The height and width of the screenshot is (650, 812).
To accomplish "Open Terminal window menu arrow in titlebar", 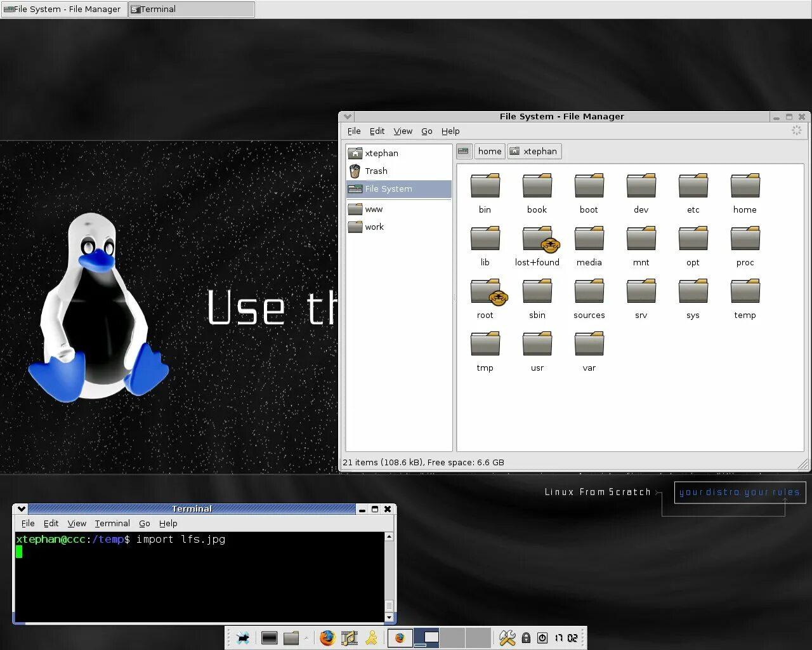I will pos(22,508).
